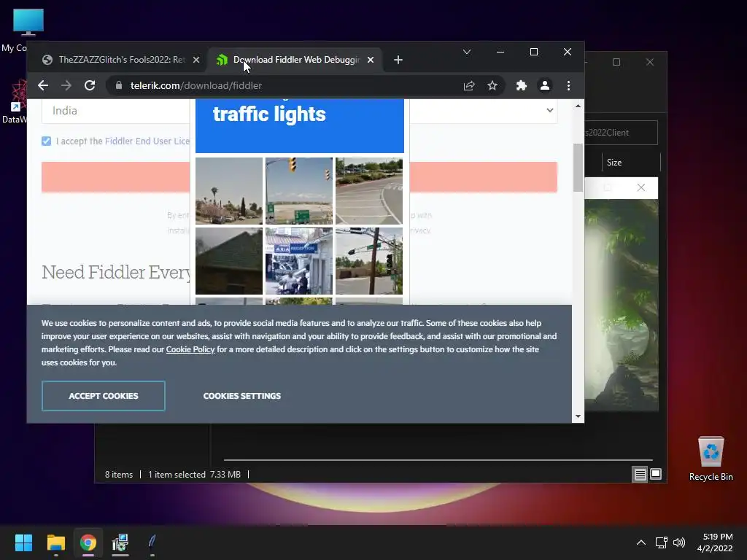The height and width of the screenshot is (560, 747).
Task: Switch File Explorer to details view
Action: click(640, 474)
